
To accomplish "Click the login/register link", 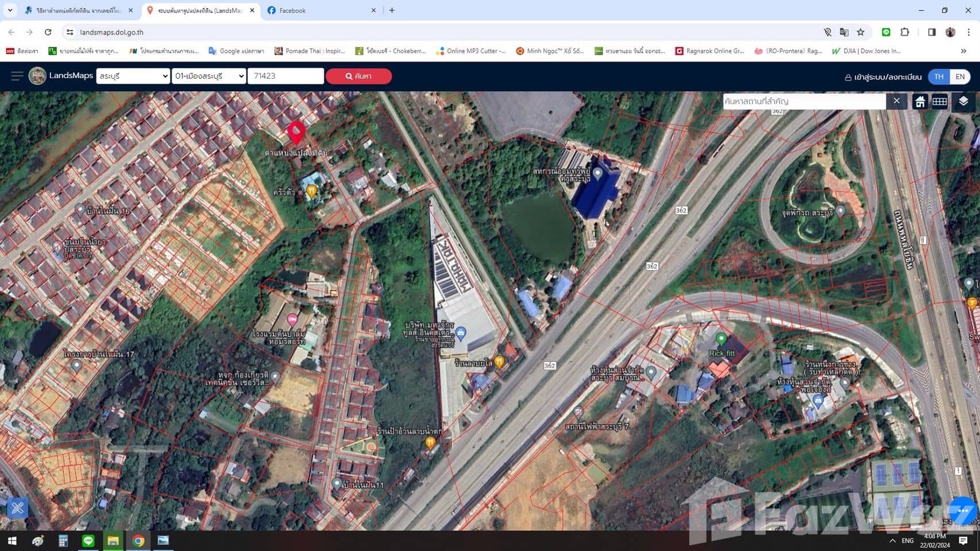I will point(883,77).
